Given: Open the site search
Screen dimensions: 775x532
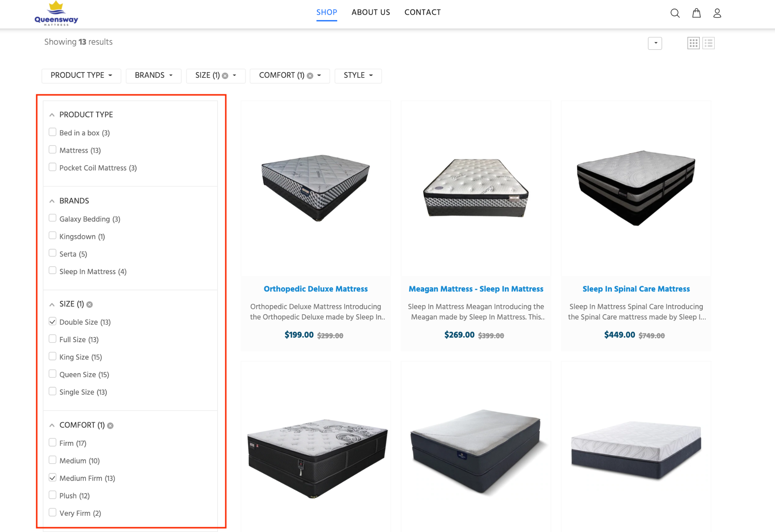Looking at the screenshot, I should click(675, 13).
